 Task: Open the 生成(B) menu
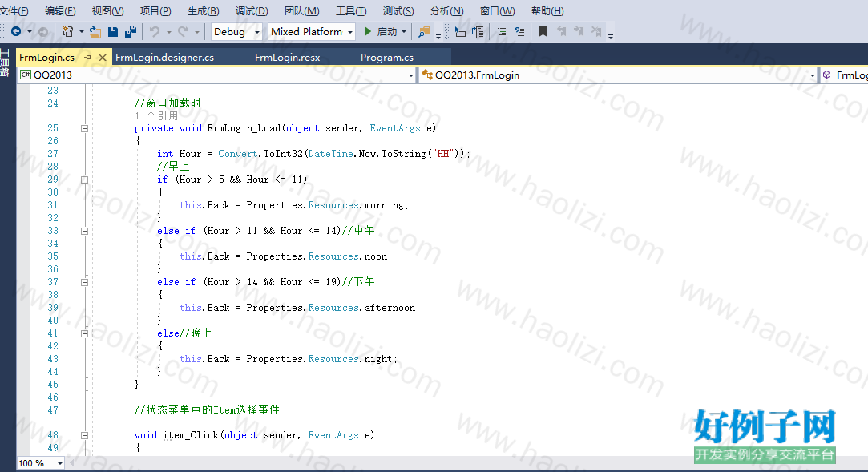(x=203, y=11)
